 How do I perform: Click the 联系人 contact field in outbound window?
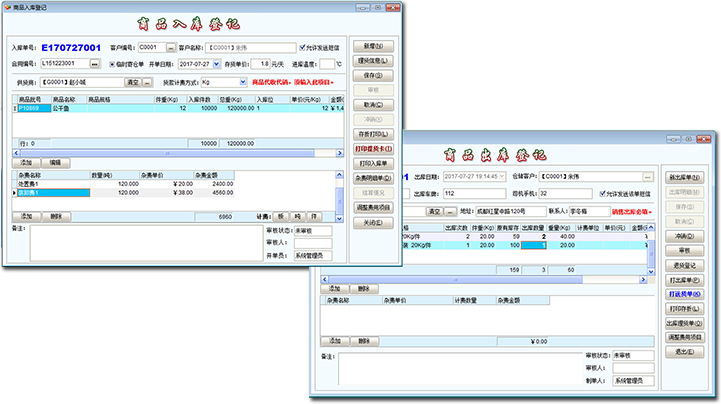click(589, 211)
